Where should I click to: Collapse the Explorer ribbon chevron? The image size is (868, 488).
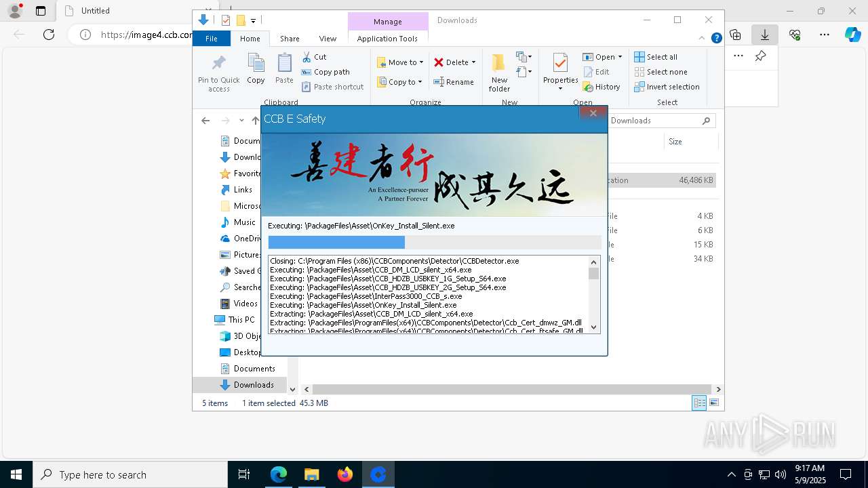(702, 39)
